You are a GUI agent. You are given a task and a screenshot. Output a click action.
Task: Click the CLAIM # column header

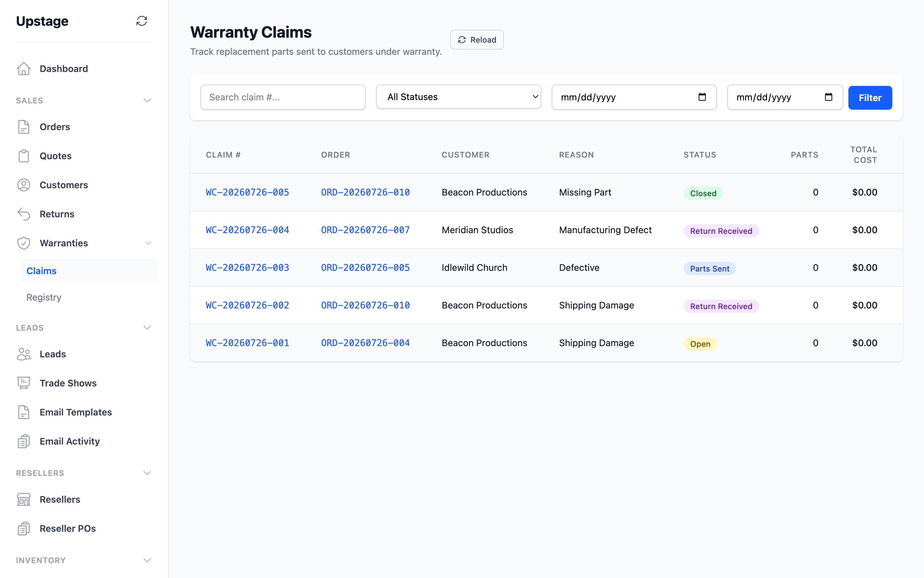pyautogui.click(x=223, y=155)
